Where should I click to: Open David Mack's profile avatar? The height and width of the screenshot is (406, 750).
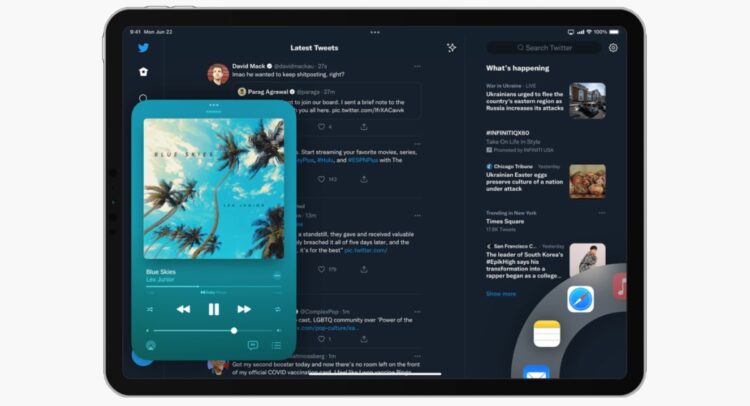tap(218, 74)
